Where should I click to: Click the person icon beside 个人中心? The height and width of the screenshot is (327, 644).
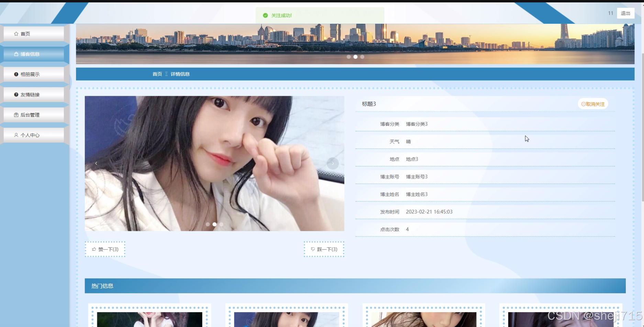(x=16, y=135)
